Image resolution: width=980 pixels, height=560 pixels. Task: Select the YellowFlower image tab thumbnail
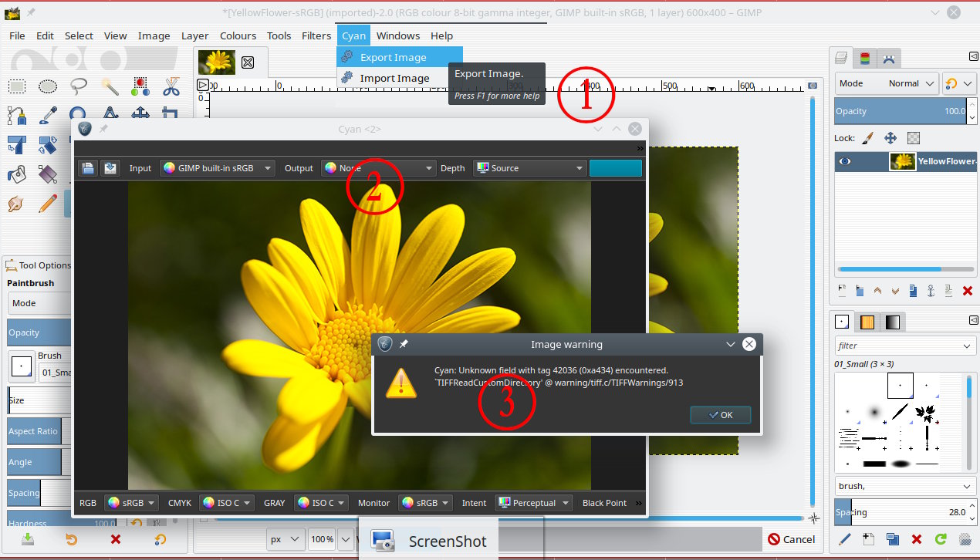tap(216, 62)
